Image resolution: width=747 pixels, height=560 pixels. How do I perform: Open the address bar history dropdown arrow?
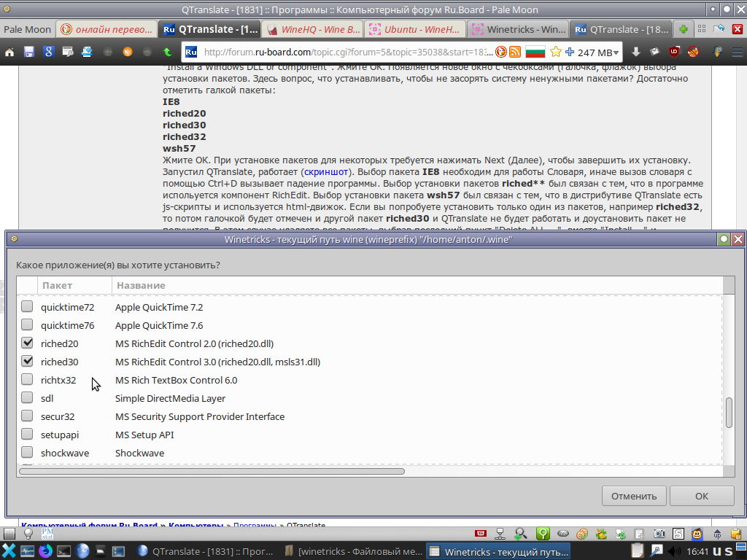[616, 52]
